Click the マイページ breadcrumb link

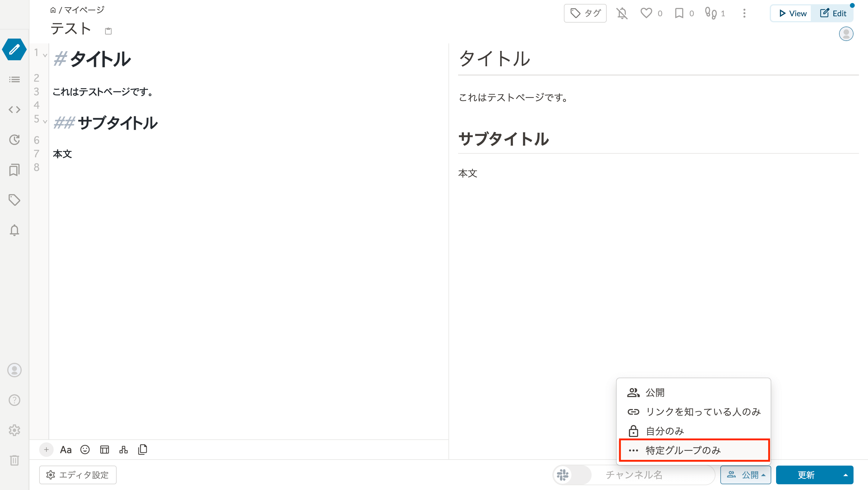pos(84,10)
